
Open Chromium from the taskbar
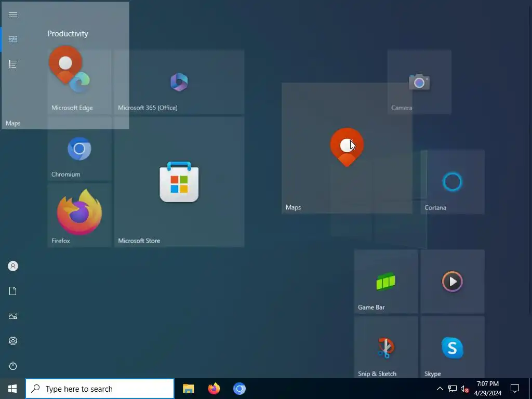coord(239,389)
